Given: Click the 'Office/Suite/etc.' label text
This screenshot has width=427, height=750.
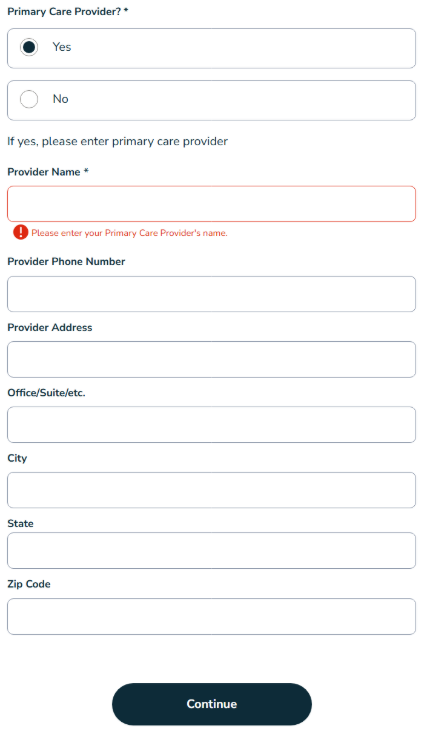Looking at the screenshot, I should tap(46, 393).
